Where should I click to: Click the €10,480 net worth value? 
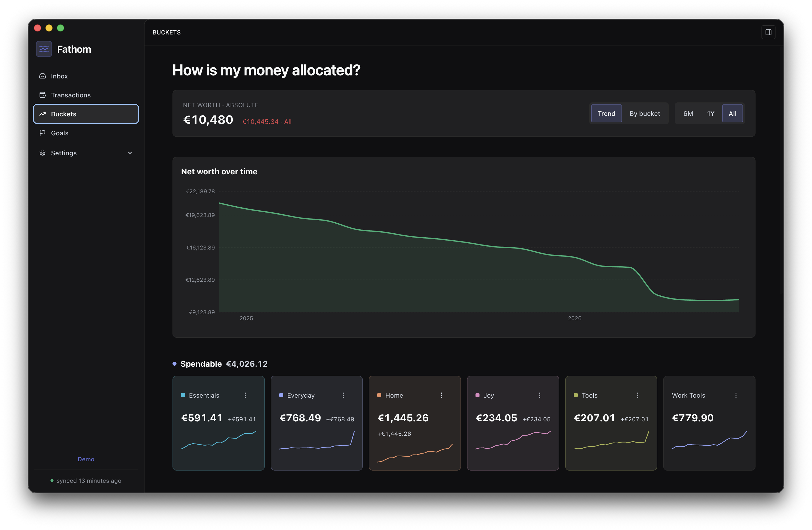pos(208,120)
